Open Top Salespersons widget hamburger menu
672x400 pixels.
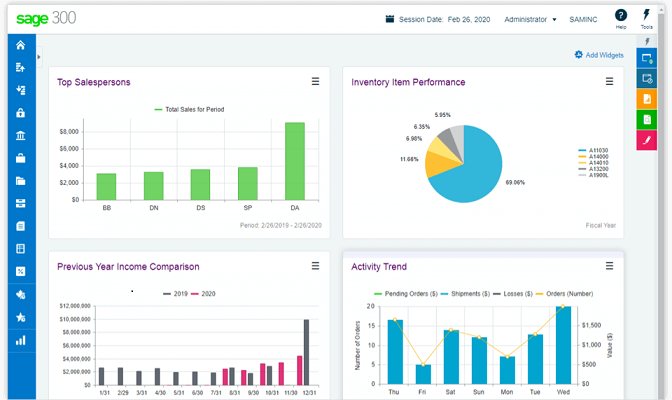coord(315,82)
